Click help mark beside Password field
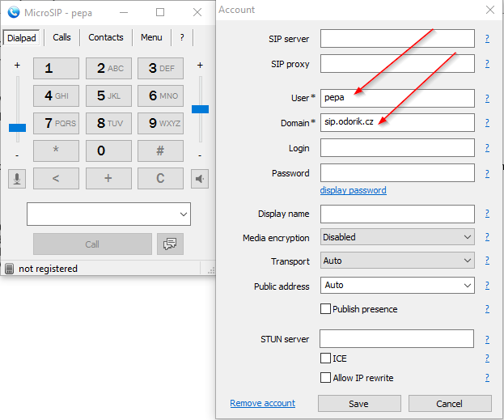Viewport: 504px width, 420px height. (x=487, y=172)
